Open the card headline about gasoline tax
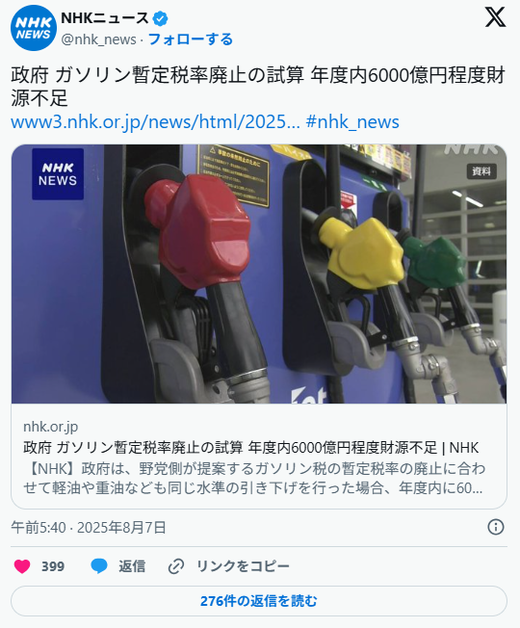Viewport: 520px width, 628px height. pyautogui.click(x=251, y=447)
